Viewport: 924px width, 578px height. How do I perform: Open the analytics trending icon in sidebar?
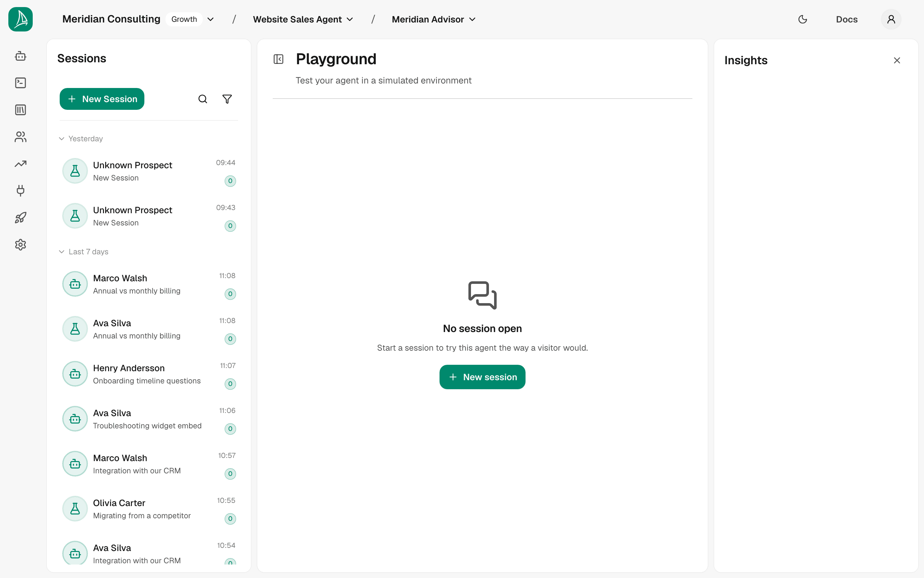pos(21,164)
